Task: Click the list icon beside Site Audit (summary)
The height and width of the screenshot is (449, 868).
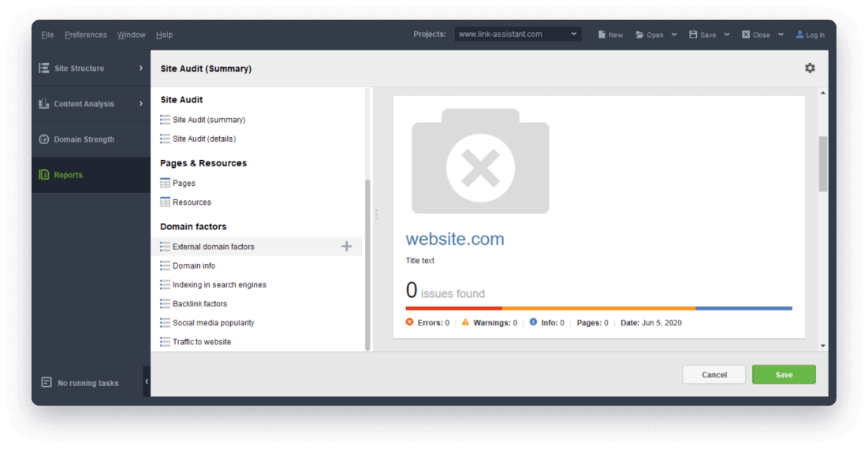Action: (165, 120)
